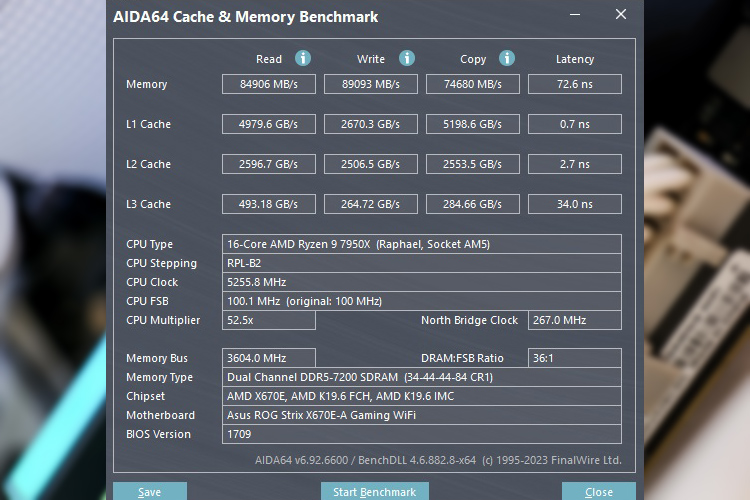
Task: Select Memory read value 84906 MB/s
Action: (269, 84)
